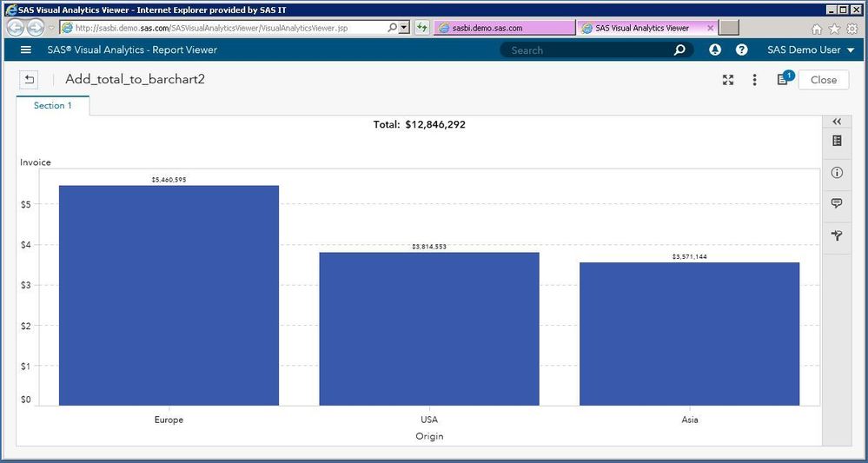This screenshot has height=463, width=868.
Task: Close the SAS Visual Analytics Viewer tab
Action: 711,28
